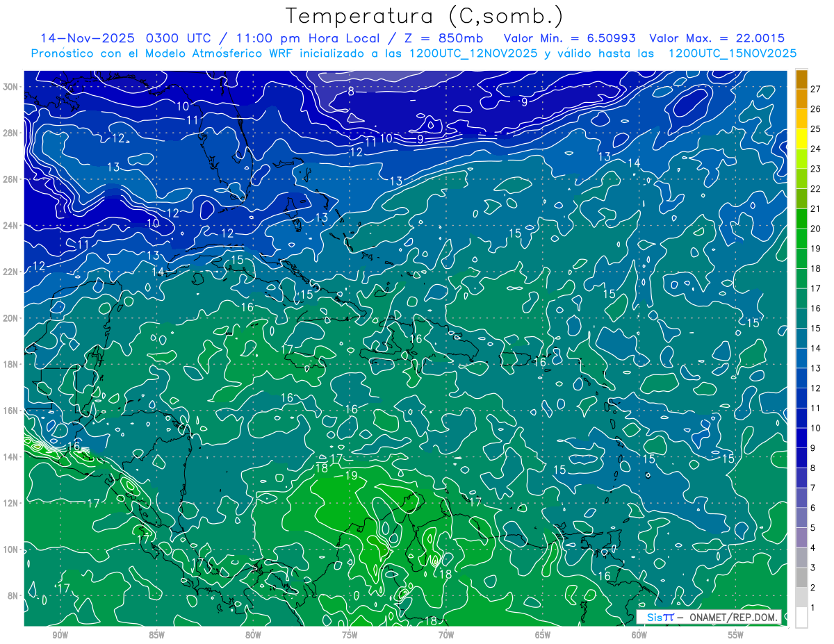Image resolution: width=834 pixels, height=644 pixels.
Task: Click the orange legend swatch between 26 and 27
Action: pos(801,98)
